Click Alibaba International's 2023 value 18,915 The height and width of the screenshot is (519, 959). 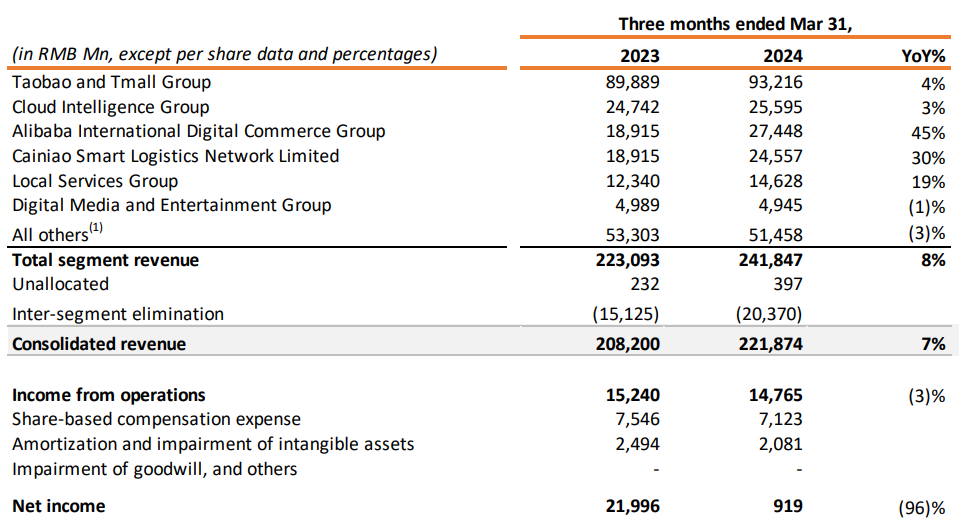632,131
